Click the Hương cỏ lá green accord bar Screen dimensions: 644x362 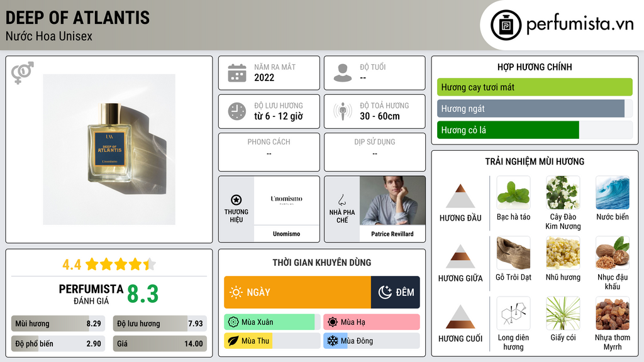tap(508, 130)
